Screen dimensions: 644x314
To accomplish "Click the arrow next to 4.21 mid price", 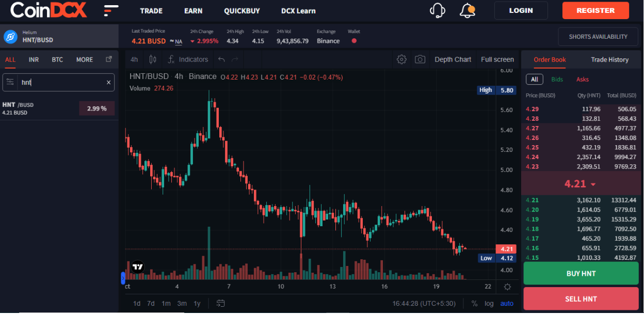I will pyautogui.click(x=593, y=184).
